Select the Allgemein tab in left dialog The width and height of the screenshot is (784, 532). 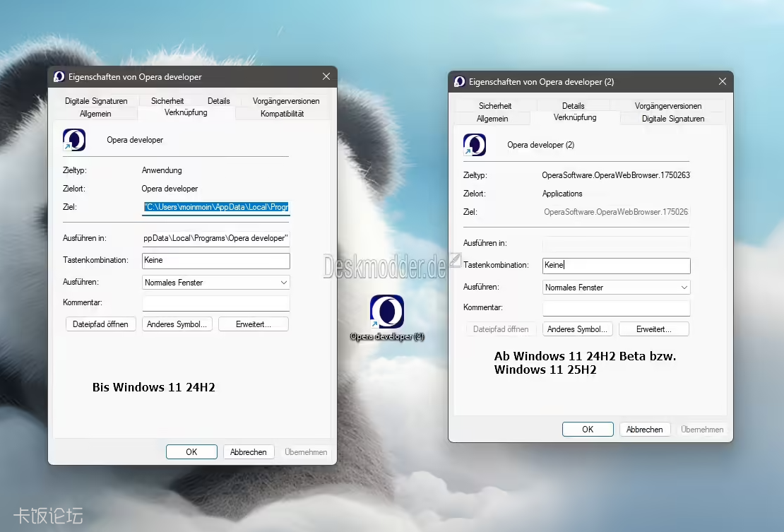(x=95, y=114)
